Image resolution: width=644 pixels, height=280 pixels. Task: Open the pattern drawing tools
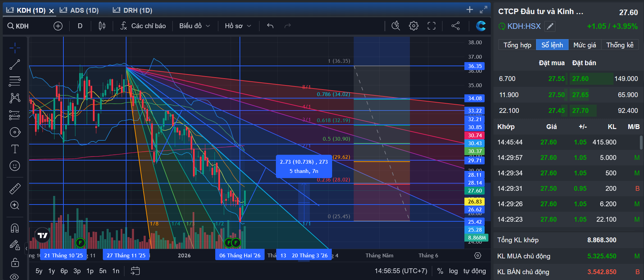pos(15,98)
